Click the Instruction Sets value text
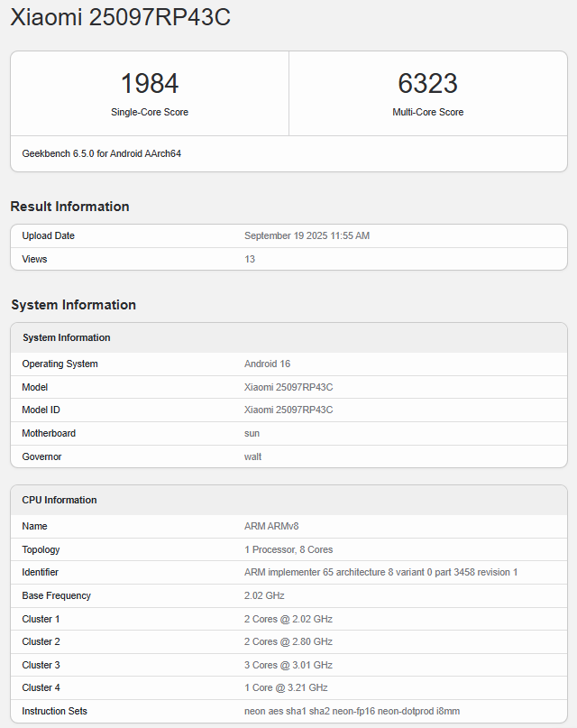 point(352,711)
